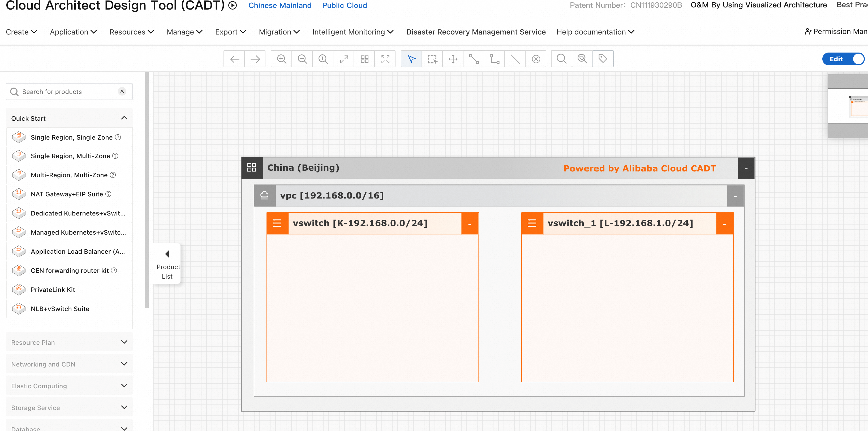Click the Public Cloud link
The width and height of the screenshot is (868, 431).
point(344,5)
